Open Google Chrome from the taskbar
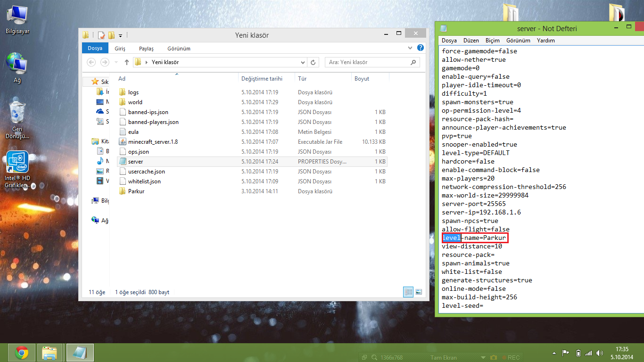 click(22, 353)
